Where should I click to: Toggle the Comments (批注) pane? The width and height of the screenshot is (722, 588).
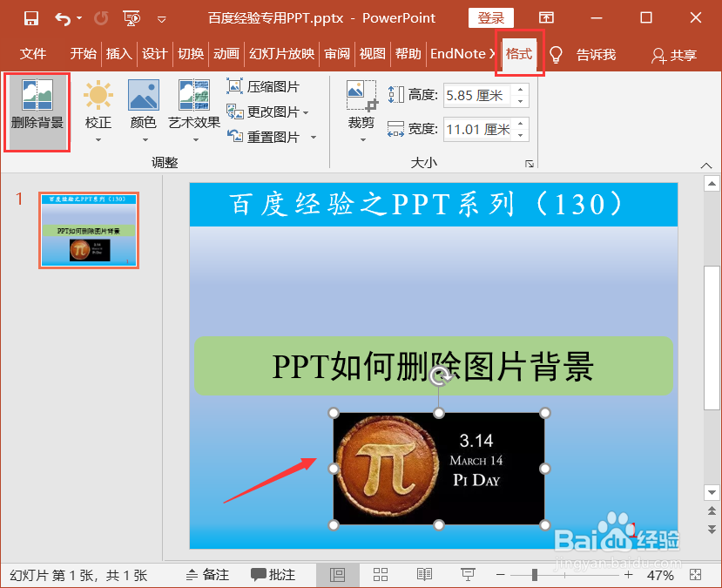(273, 574)
